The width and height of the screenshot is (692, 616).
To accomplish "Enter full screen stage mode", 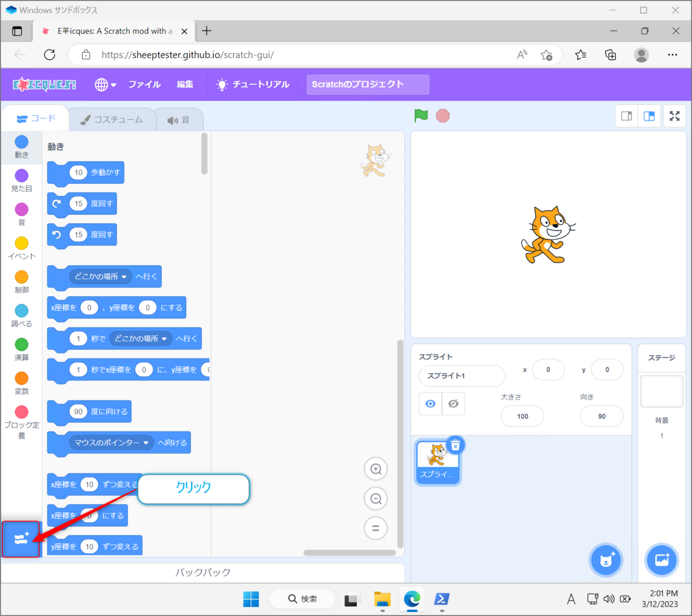I will (x=675, y=116).
